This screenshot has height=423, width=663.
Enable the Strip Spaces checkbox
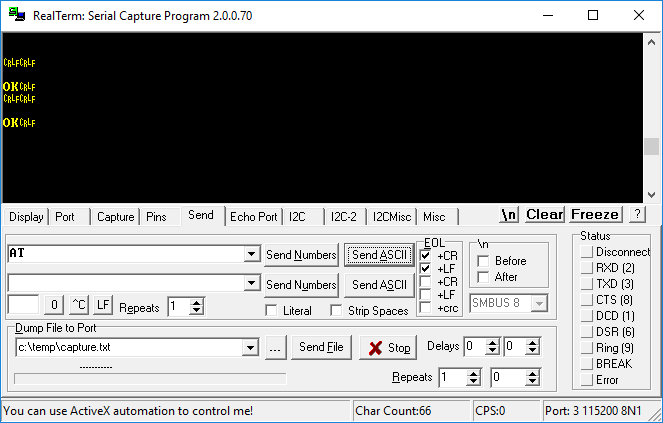(x=336, y=311)
